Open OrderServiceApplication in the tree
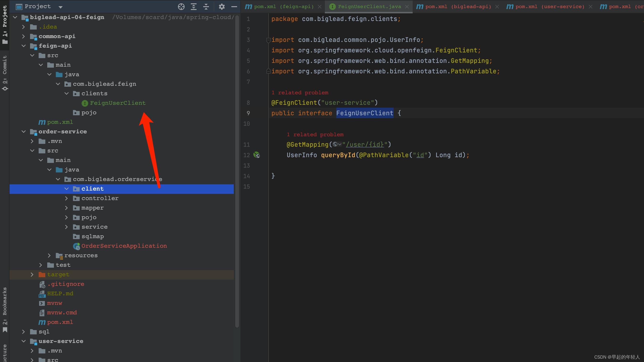This screenshot has height=362, width=644. point(124,246)
